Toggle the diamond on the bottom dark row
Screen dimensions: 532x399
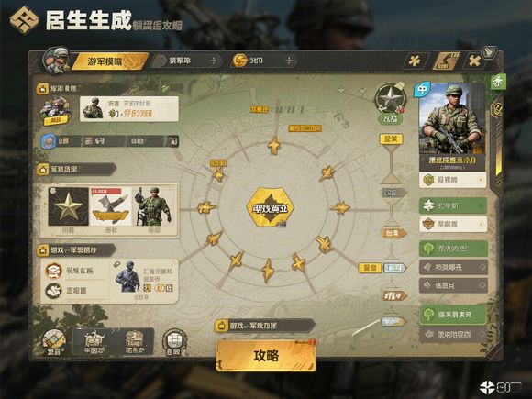click(482, 335)
